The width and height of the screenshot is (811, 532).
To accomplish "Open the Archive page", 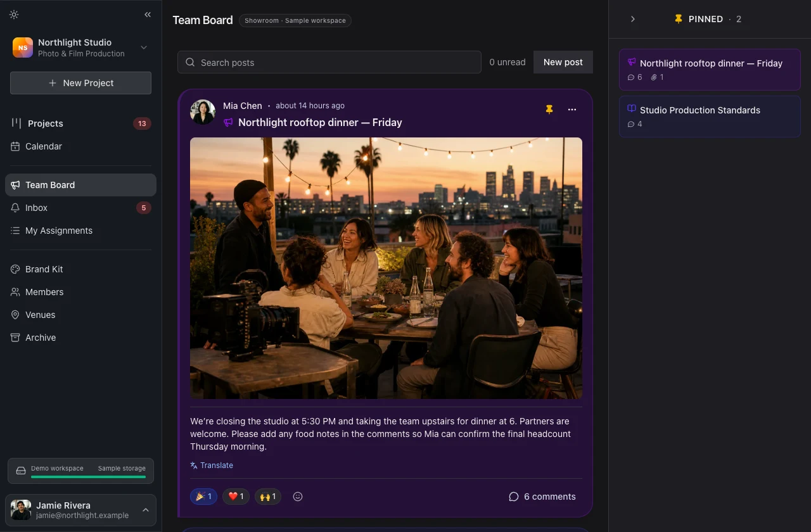I will pos(80,338).
